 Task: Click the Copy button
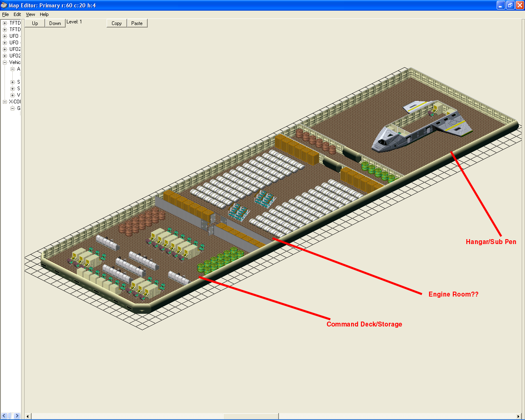click(x=116, y=23)
